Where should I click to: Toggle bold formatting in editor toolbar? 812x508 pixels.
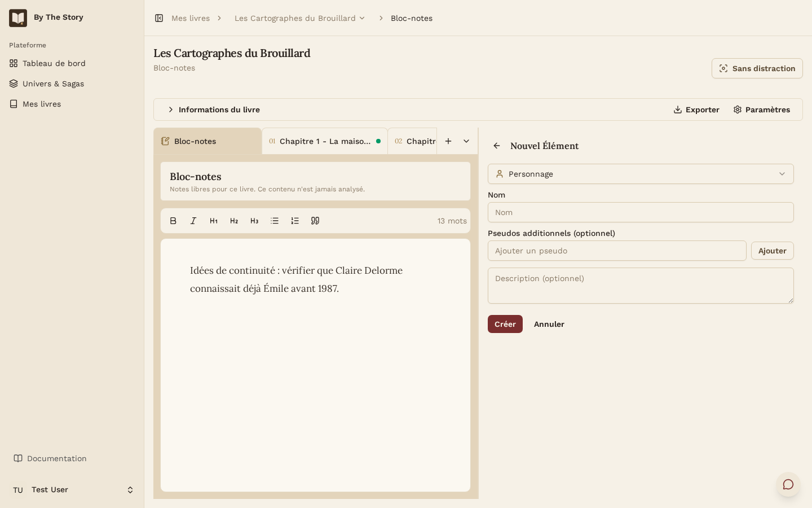pos(173,221)
